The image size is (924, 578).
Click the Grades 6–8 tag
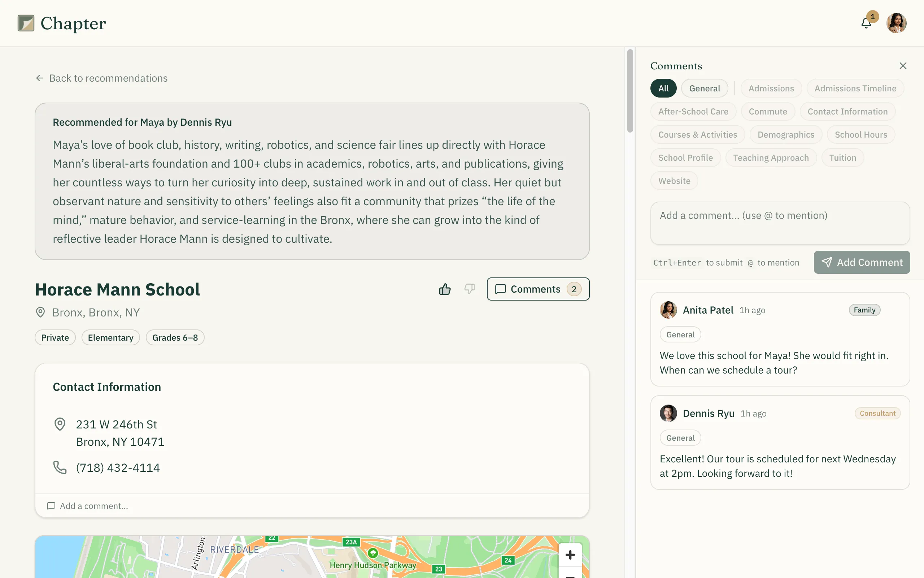click(x=175, y=337)
